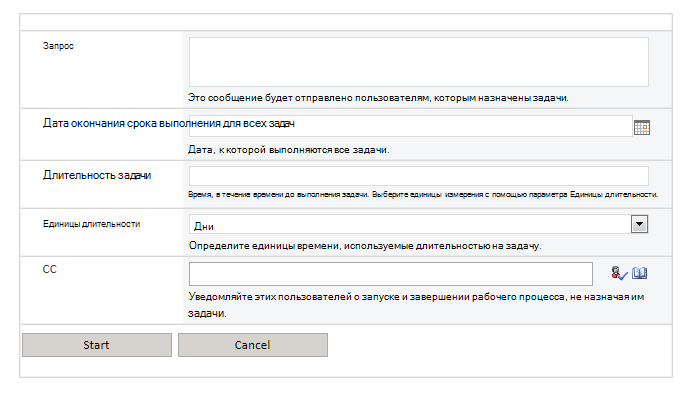Open the address book Browse icon

click(x=639, y=273)
